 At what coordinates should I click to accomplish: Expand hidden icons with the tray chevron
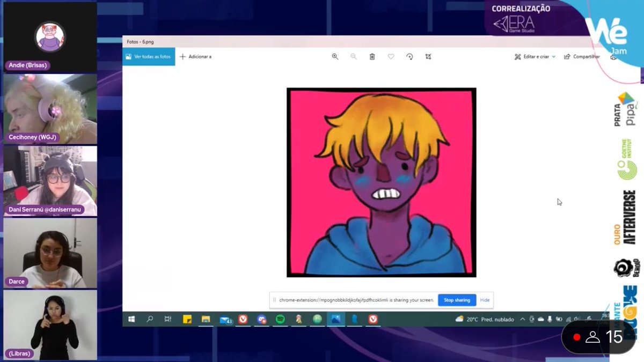pos(522,319)
